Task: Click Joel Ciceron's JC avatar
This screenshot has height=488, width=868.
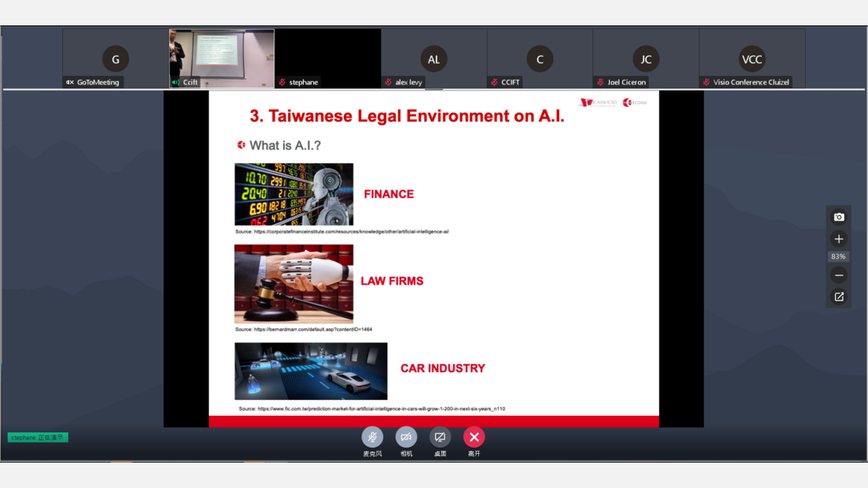Action: tap(646, 59)
